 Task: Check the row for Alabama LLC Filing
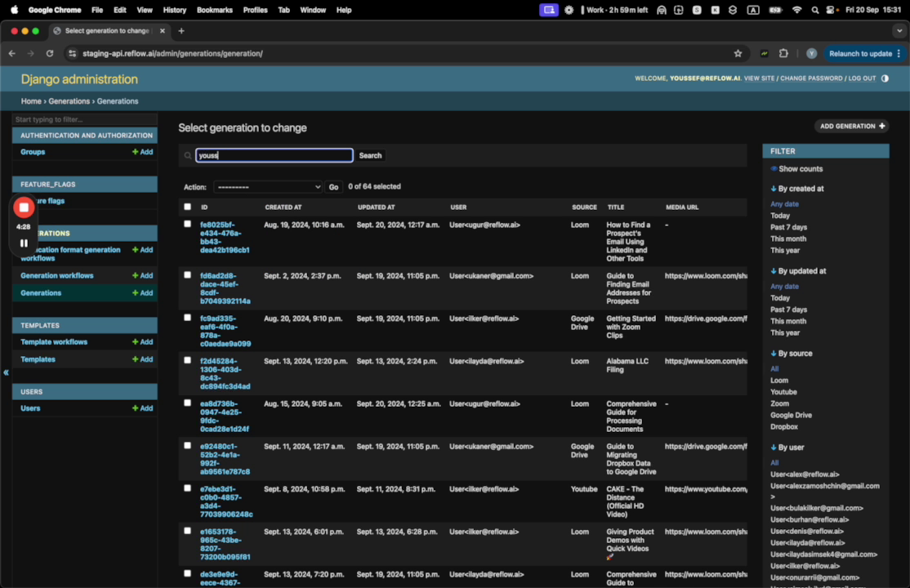click(x=188, y=360)
